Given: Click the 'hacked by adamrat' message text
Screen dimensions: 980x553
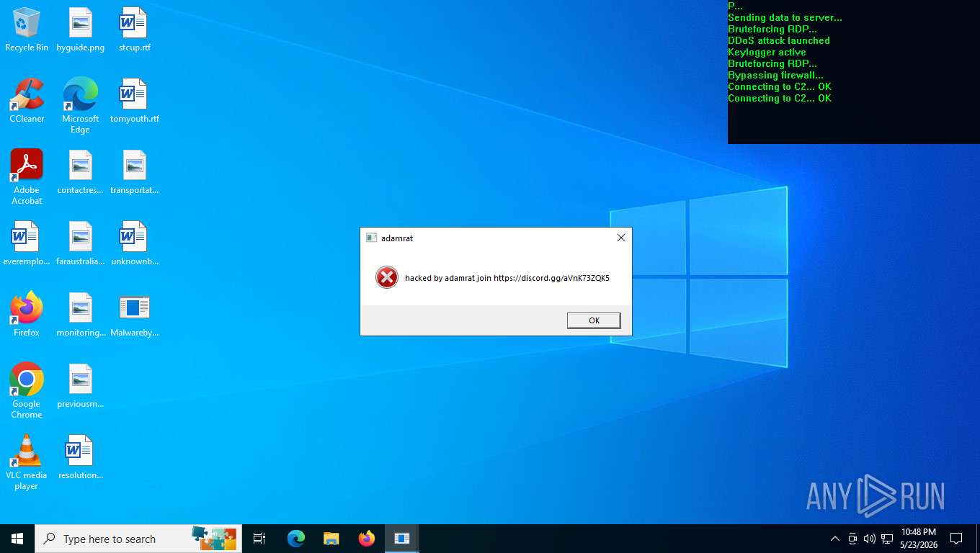Looking at the screenshot, I should 507,278.
